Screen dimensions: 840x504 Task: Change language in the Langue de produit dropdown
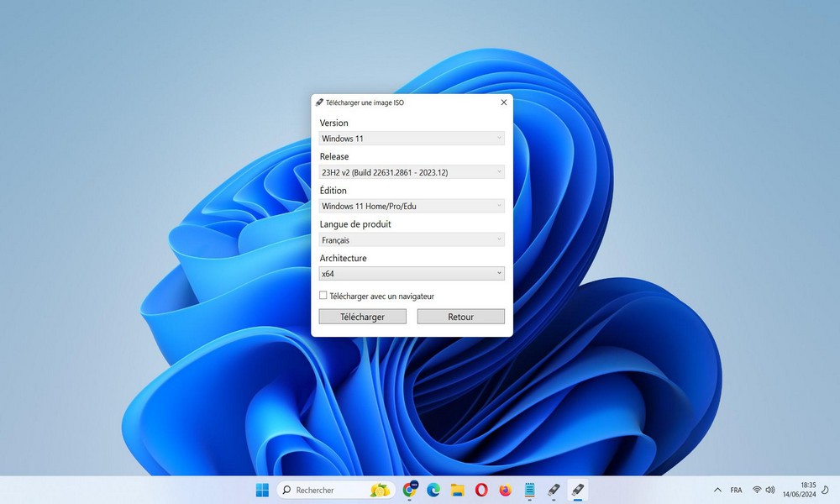(x=411, y=239)
